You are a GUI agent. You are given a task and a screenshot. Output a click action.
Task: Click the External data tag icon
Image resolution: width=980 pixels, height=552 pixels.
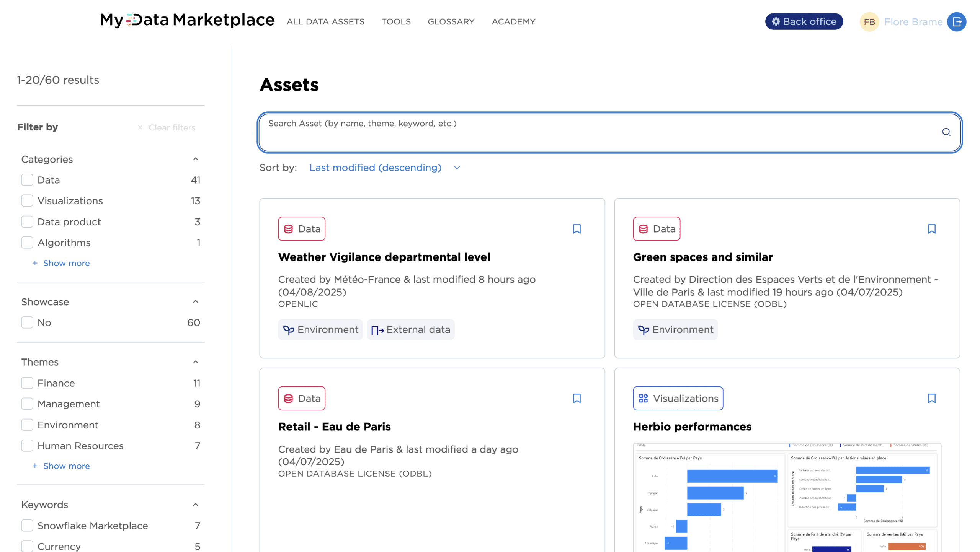click(377, 330)
